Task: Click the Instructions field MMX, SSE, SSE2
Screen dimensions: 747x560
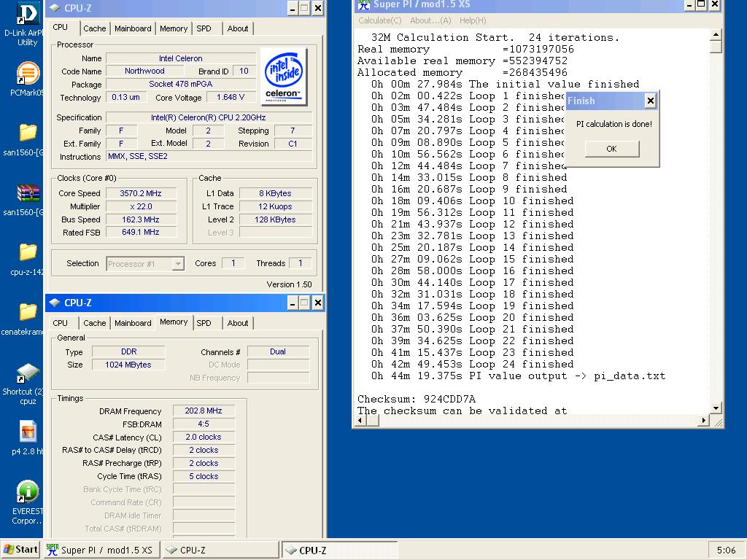Action: [x=209, y=156]
